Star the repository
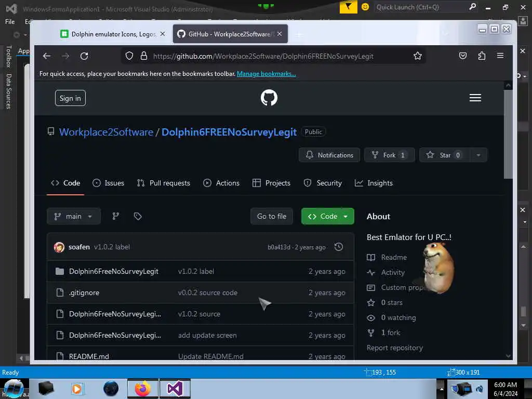The image size is (532, 399). (445, 155)
